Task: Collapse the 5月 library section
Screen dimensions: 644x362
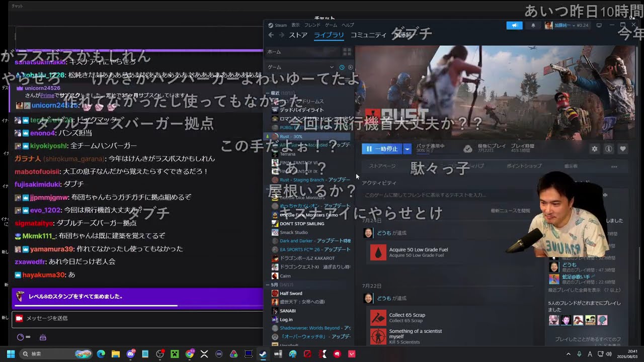Action: 268,285
